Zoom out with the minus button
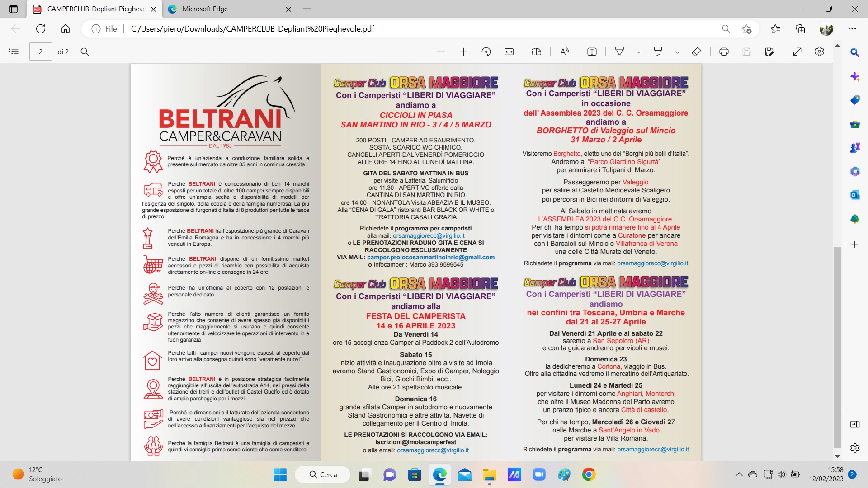 coord(441,52)
